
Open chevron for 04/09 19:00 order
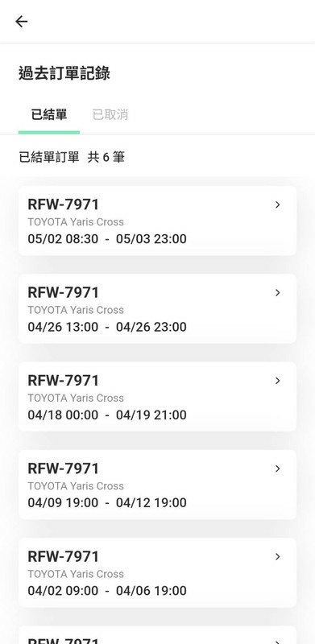coord(278,469)
